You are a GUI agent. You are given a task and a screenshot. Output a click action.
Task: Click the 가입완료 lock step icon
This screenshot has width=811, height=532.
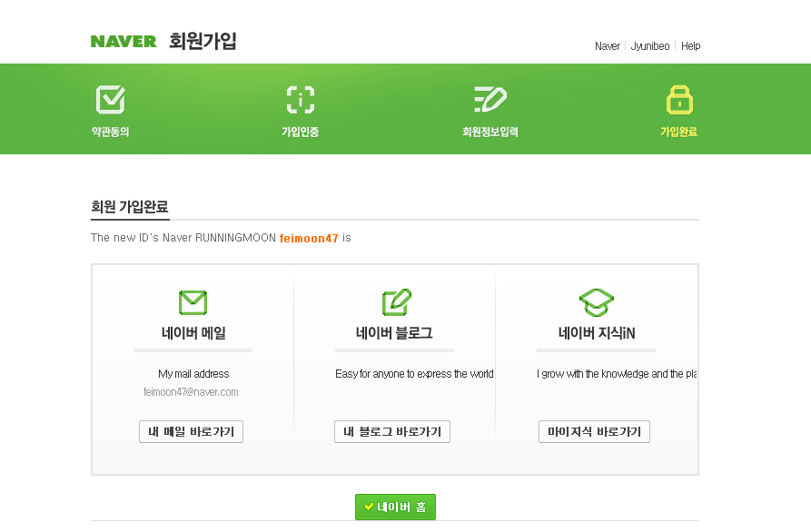[679, 99]
